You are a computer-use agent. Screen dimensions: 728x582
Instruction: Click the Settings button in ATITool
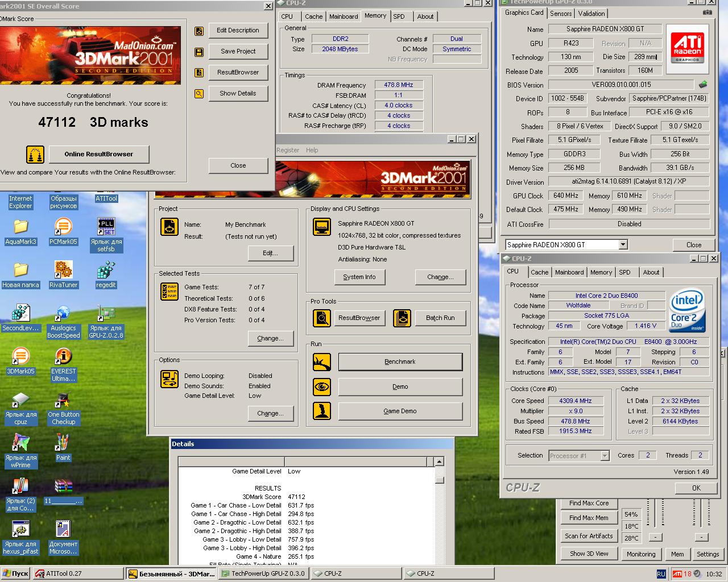click(x=708, y=554)
